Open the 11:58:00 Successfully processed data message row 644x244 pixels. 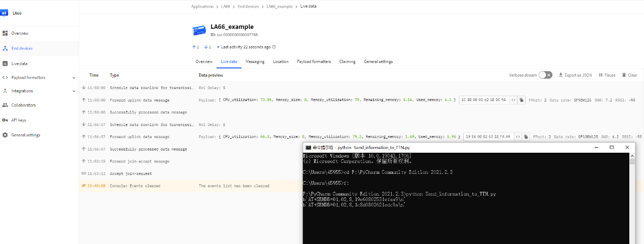pyautogui.click(x=361, y=112)
